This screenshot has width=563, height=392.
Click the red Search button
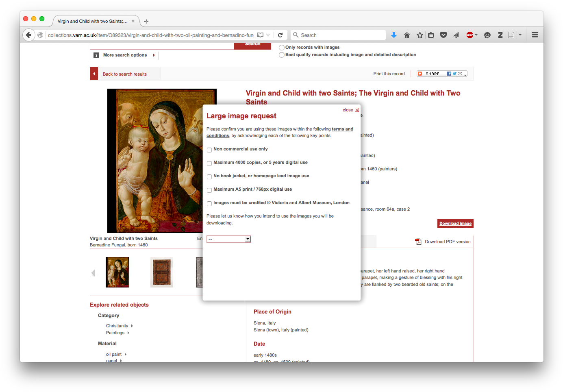252,46
